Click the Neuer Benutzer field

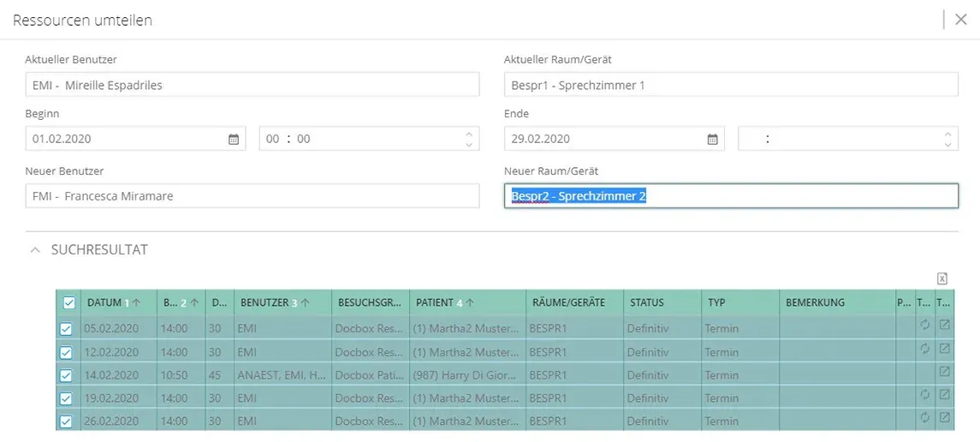click(x=252, y=195)
